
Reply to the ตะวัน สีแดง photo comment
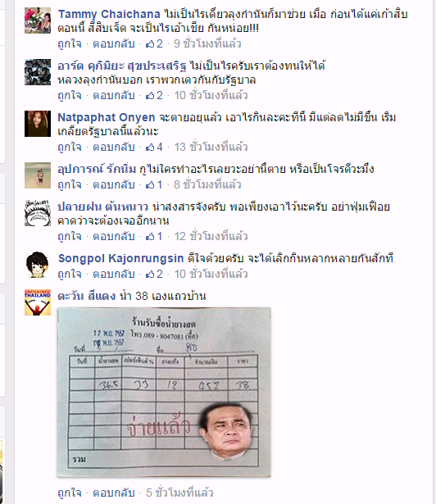114,493
